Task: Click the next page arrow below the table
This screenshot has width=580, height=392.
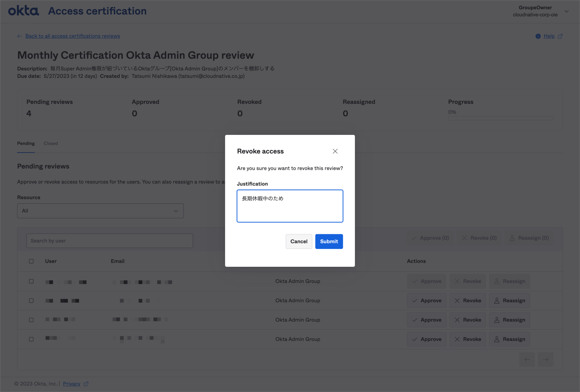Action: pos(546,359)
